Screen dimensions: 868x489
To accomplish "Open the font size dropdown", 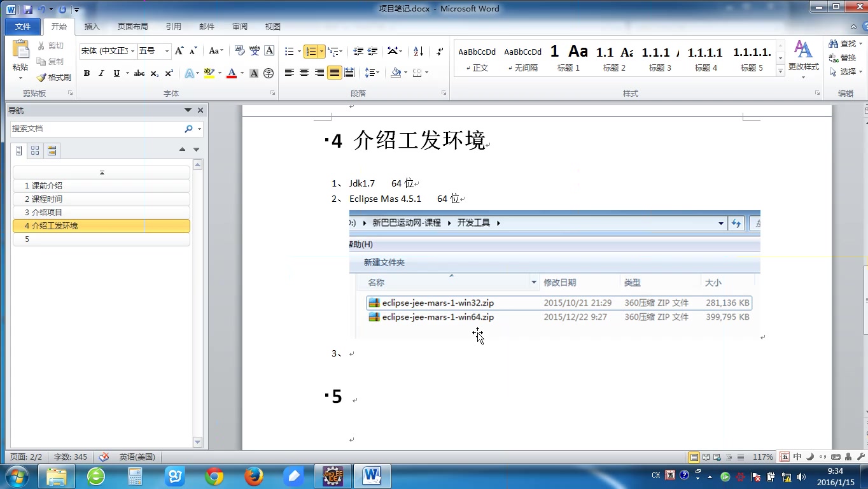I will click(165, 51).
